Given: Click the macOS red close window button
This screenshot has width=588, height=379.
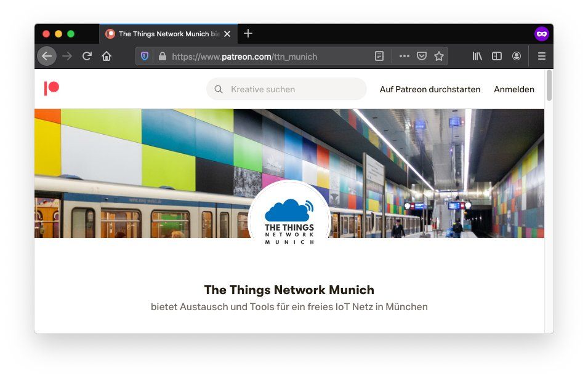Looking at the screenshot, I should click(46, 34).
